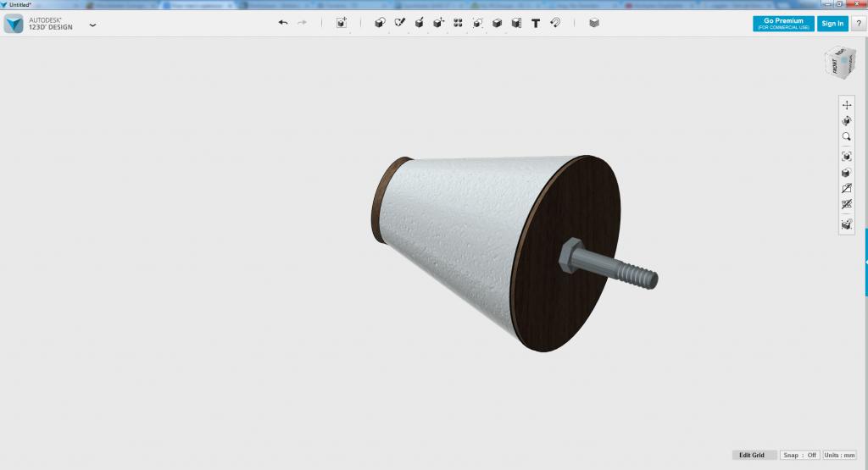Open the Material library icon
Viewport: 868px width, 470px height.
pos(593,23)
